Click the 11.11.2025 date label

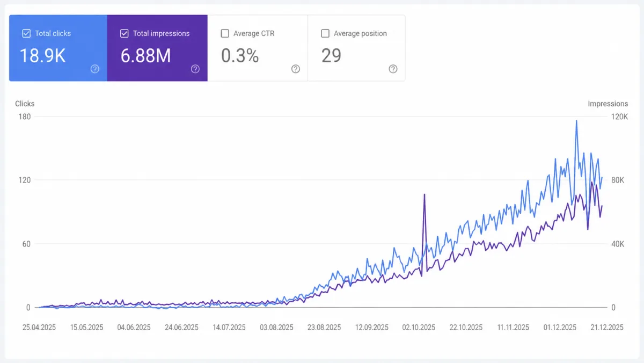(x=513, y=327)
